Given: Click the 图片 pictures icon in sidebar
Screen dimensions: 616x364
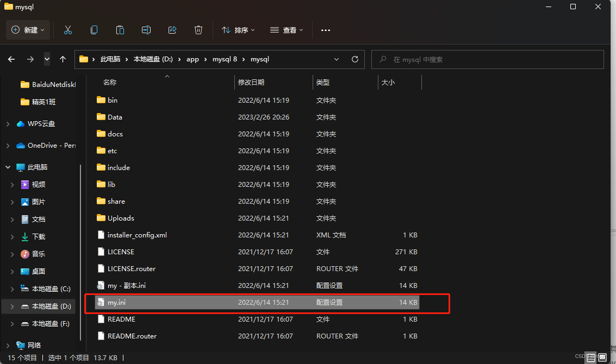Looking at the screenshot, I should tap(25, 202).
